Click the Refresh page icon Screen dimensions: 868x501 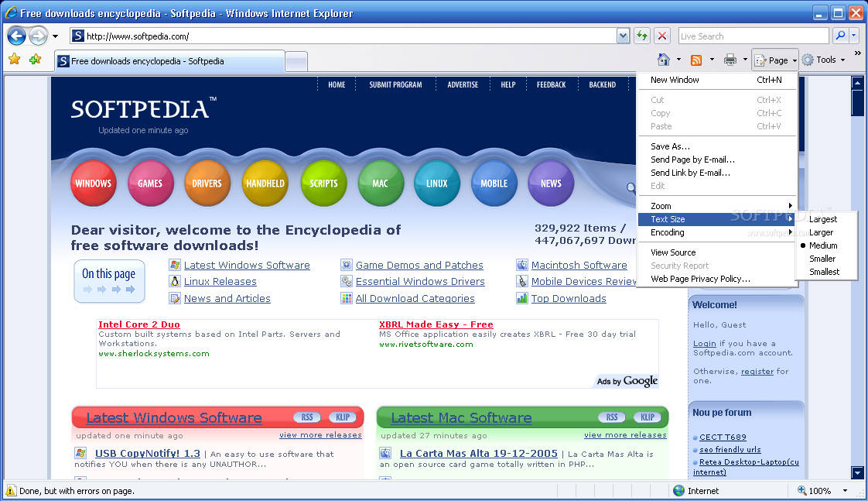click(x=642, y=36)
